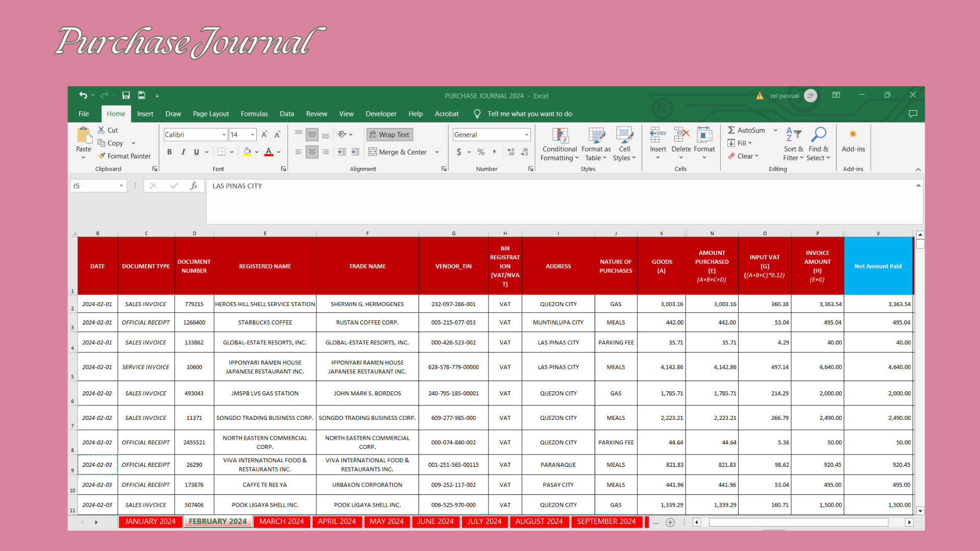Click Merge & Center button
This screenshot has height=551, width=980.
(x=398, y=152)
